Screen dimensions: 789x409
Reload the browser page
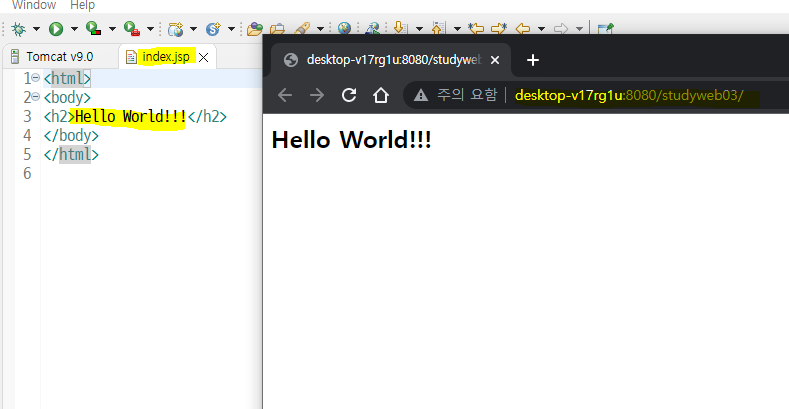349,95
